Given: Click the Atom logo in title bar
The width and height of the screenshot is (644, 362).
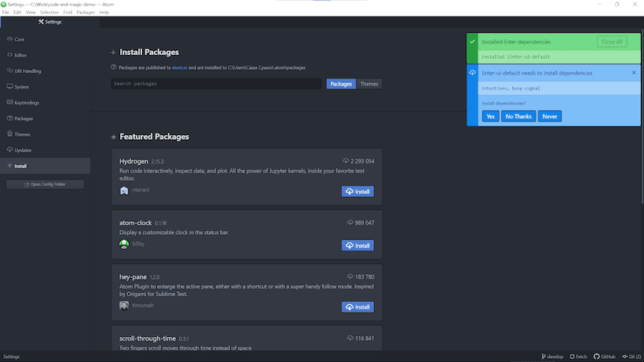Looking at the screenshot, I should pos(4,4).
